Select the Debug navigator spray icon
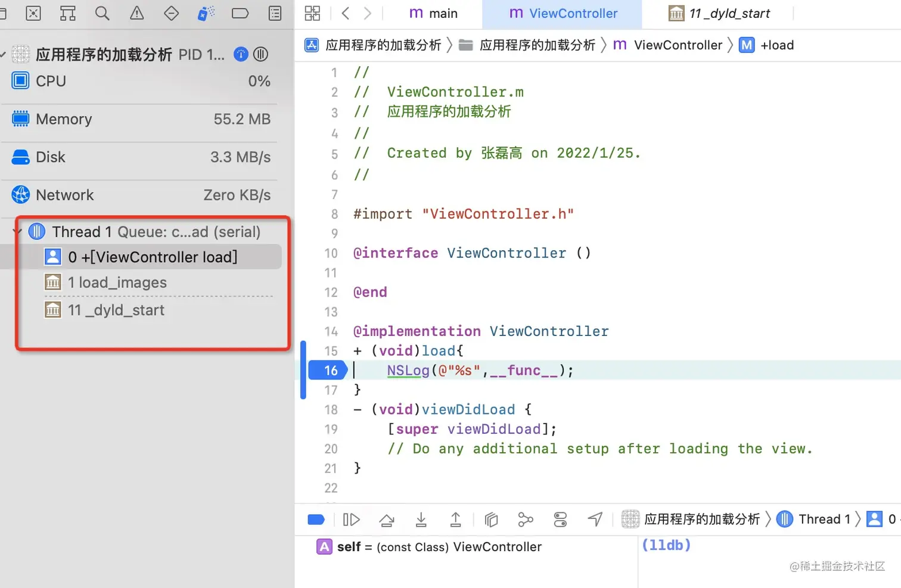901x588 pixels. pyautogui.click(x=206, y=13)
